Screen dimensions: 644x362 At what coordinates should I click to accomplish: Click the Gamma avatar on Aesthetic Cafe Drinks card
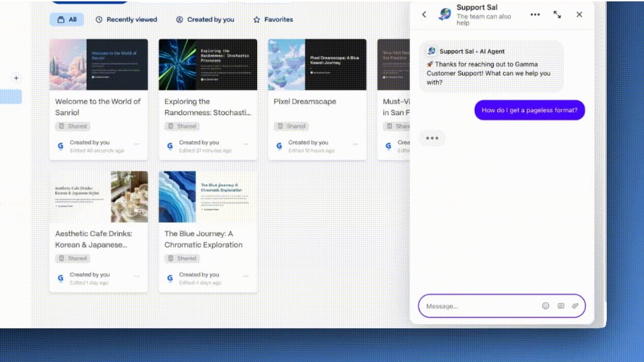[x=61, y=278]
